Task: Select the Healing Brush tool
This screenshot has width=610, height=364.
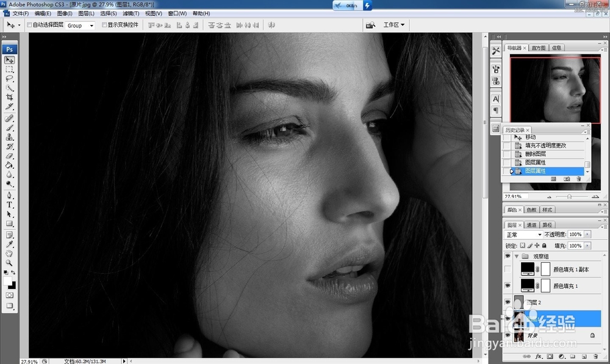Action: click(9, 118)
